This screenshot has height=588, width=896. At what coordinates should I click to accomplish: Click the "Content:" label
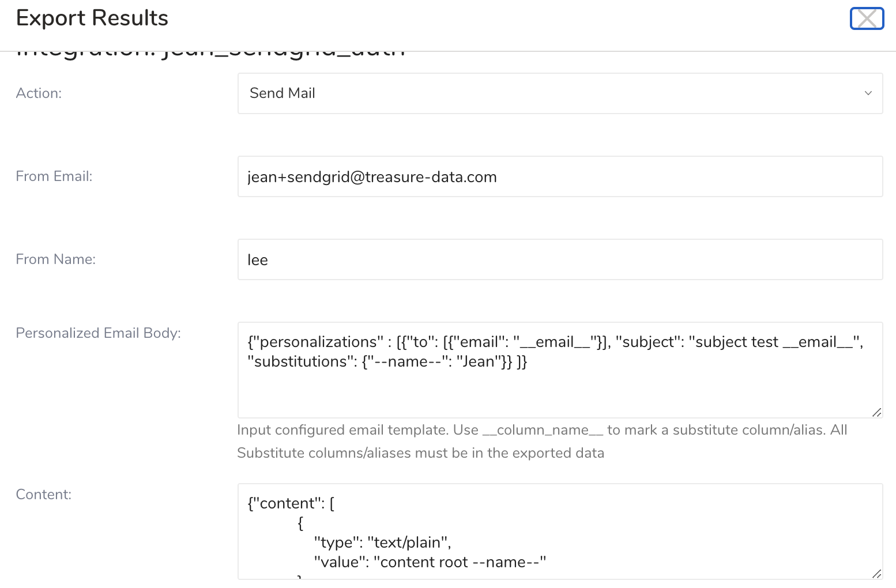pos(43,495)
